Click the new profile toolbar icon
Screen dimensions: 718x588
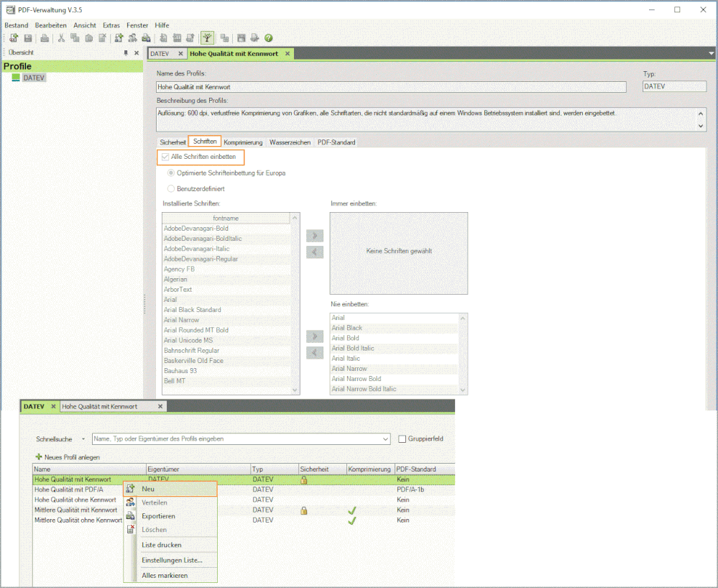tap(119, 38)
